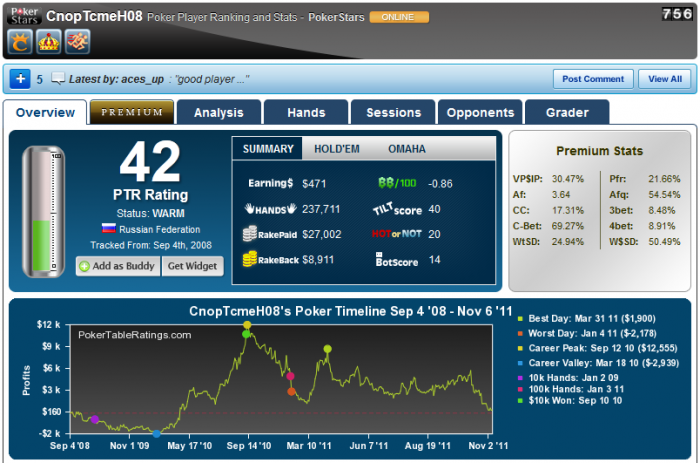This screenshot has height=463, width=700.
Task: Click the W$SD value 50.49%
Action: pyautogui.click(x=664, y=242)
